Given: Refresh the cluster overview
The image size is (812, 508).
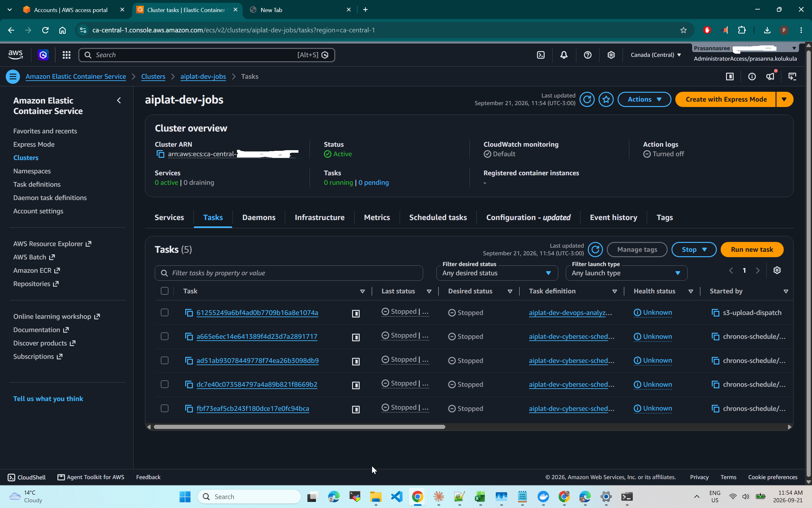Looking at the screenshot, I should point(587,99).
